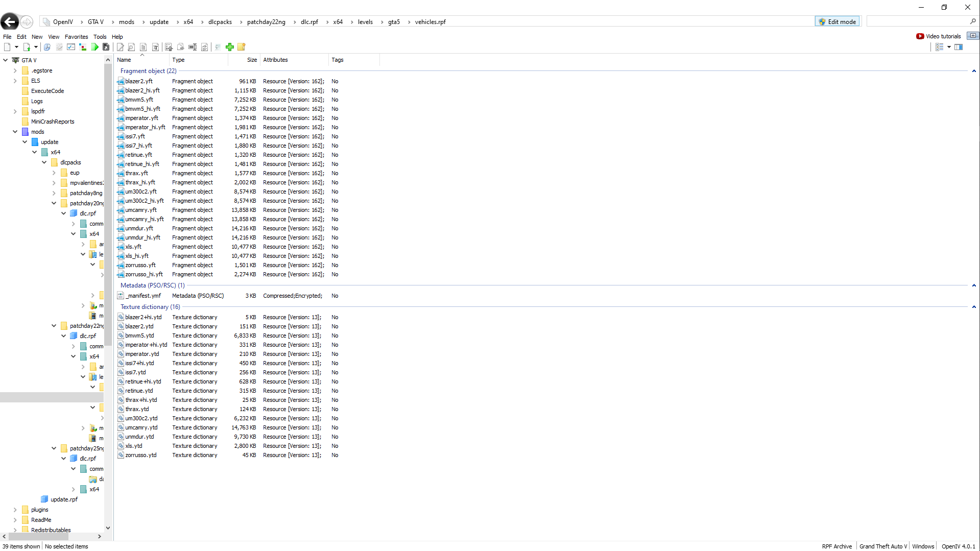Sort by the Attributes column header

(x=294, y=60)
